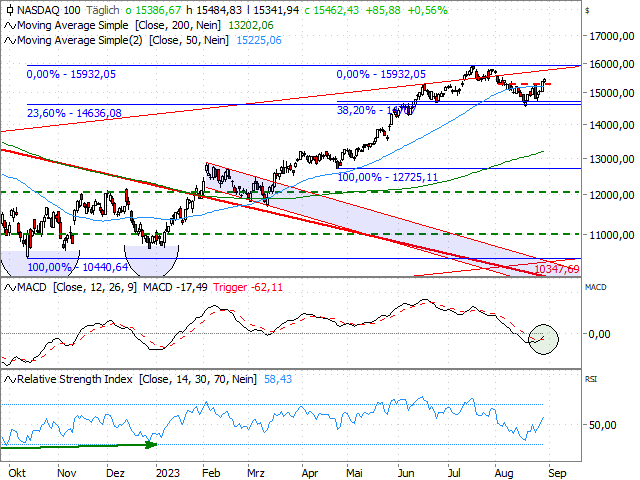Click the Okt date axis label
Viewport: 640px width, 480px height.
point(17,473)
